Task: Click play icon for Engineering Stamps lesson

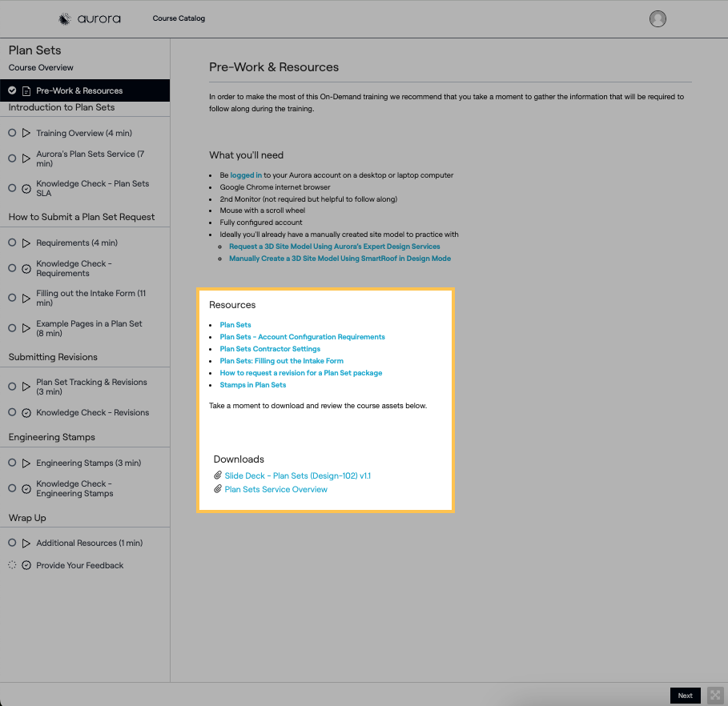Action: (26, 463)
